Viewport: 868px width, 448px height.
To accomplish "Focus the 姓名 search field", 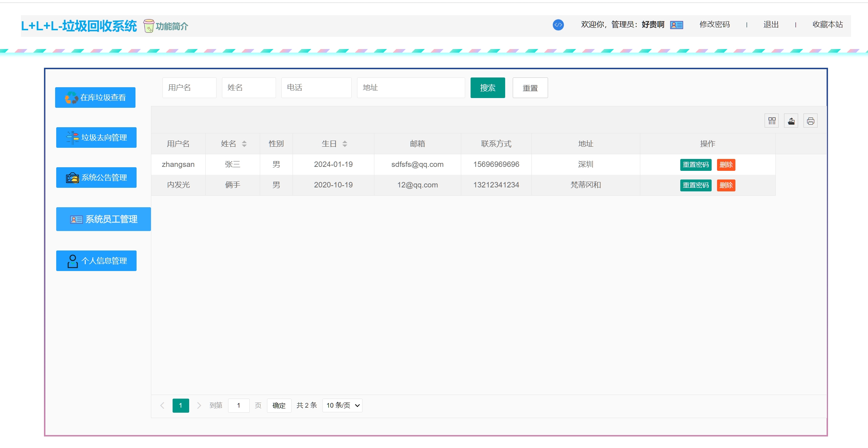I will [x=249, y=88].
